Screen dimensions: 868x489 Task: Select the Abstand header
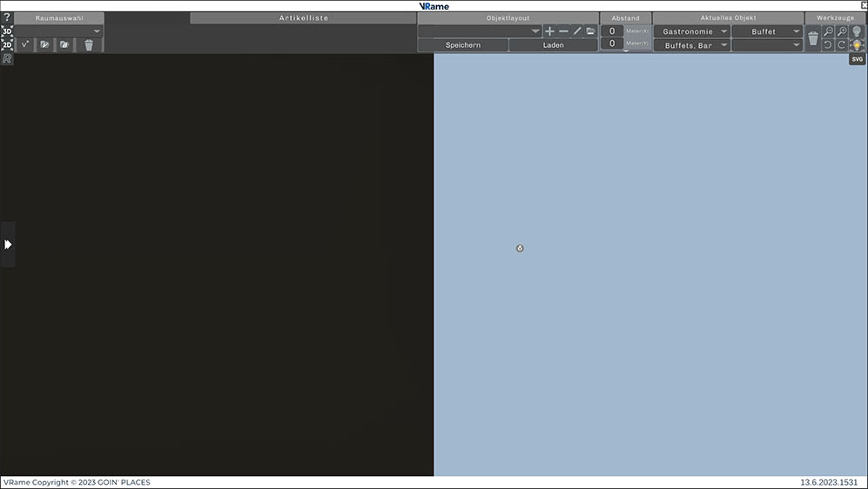coord(626,18)
